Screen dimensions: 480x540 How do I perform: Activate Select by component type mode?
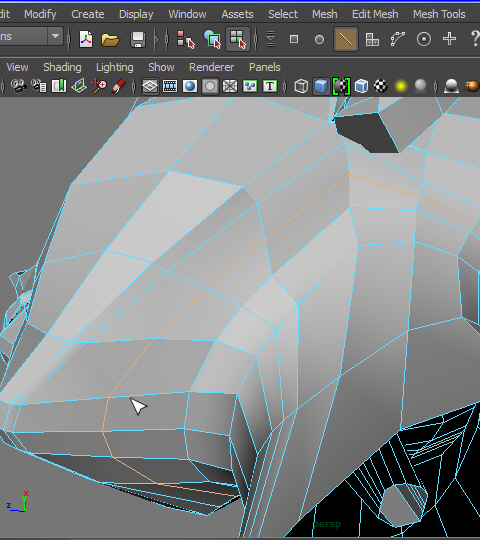(238, 39)
